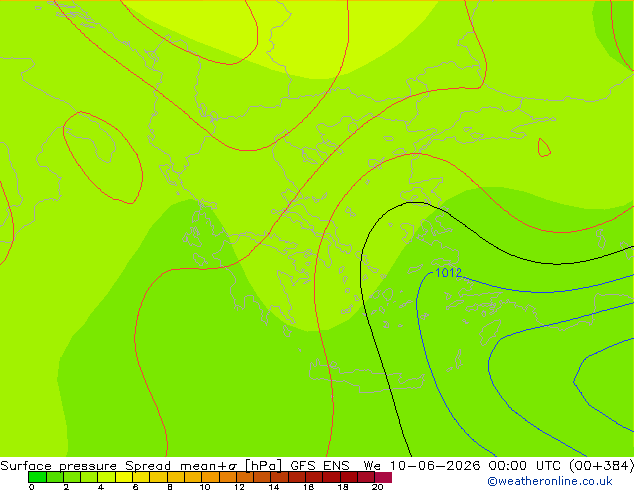This screenshot has height=490, width=634.
Task: Open the weatheronline.co.uk copyright link
Action: coord(550,481)
